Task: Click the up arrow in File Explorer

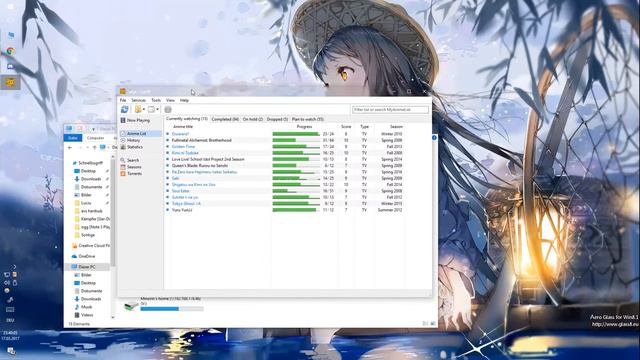Action: coord(94,147)
